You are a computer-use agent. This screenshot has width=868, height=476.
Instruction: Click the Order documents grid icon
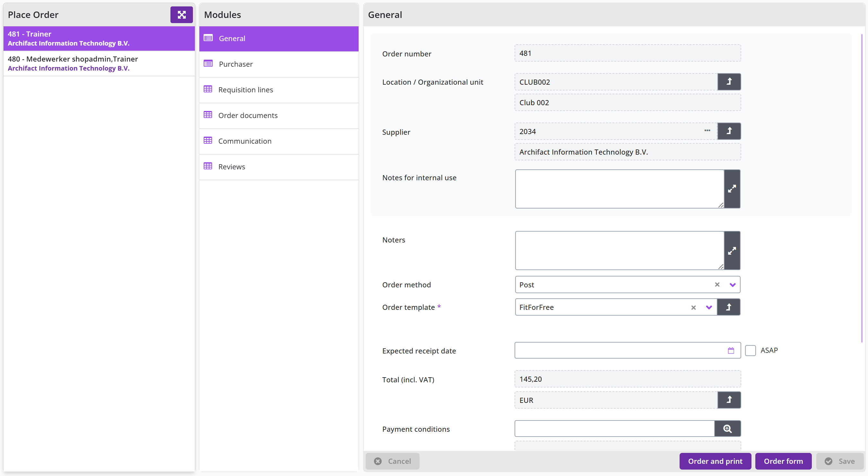point(208,115)
